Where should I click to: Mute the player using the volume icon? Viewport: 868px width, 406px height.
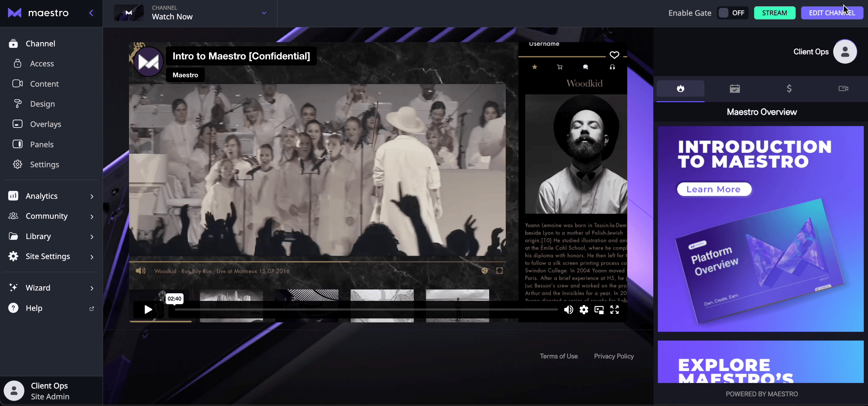[568, 310]
